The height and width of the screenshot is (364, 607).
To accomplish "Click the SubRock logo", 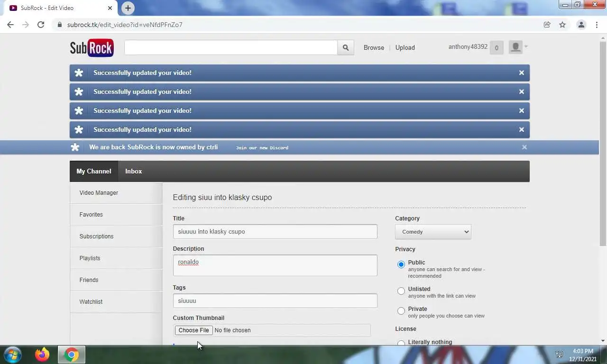I will point(92,47).
